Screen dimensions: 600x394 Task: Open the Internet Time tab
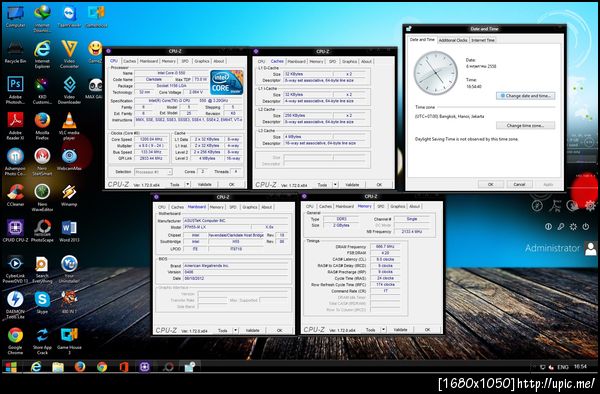click(483, 40)
